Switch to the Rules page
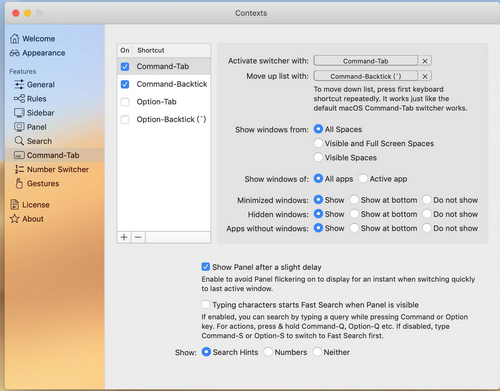Screen dimensions: 500x391 37,99
